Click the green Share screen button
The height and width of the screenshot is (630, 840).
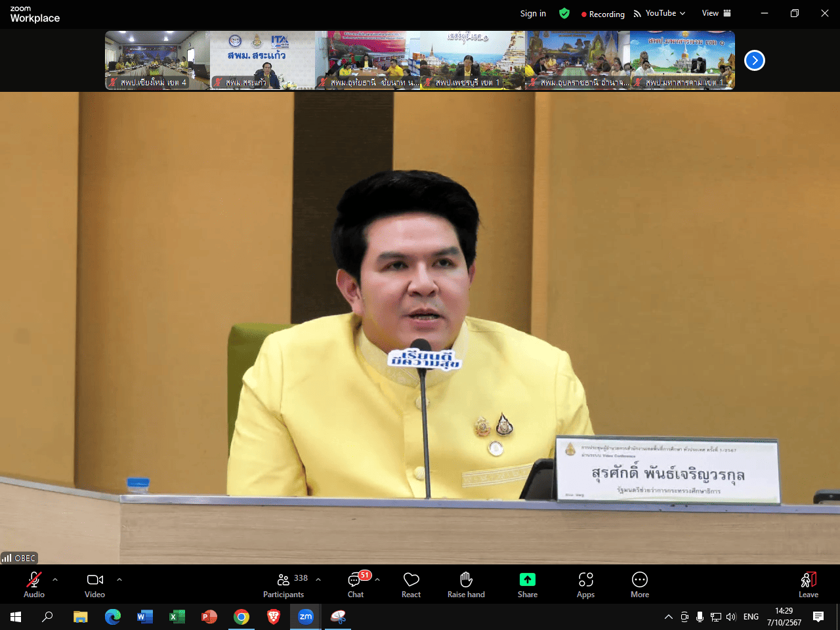tap(528, 585)
